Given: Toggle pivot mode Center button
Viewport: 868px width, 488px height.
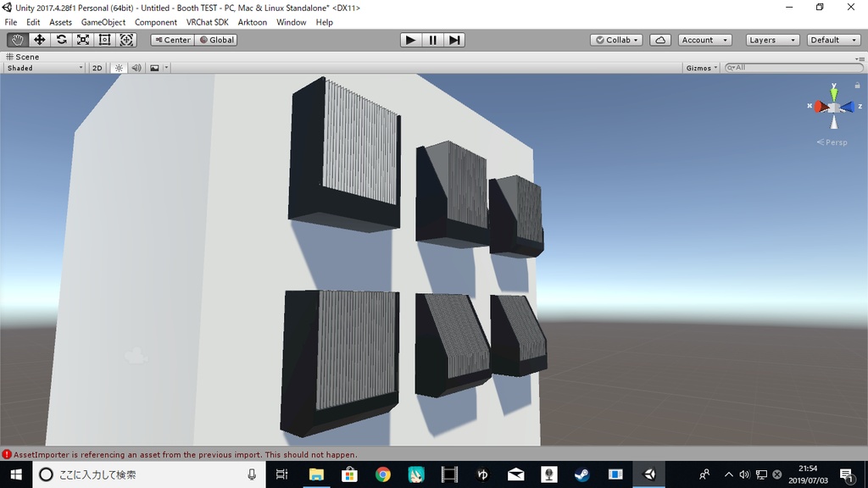Looking at the screenshot, I should pos(173,40).
